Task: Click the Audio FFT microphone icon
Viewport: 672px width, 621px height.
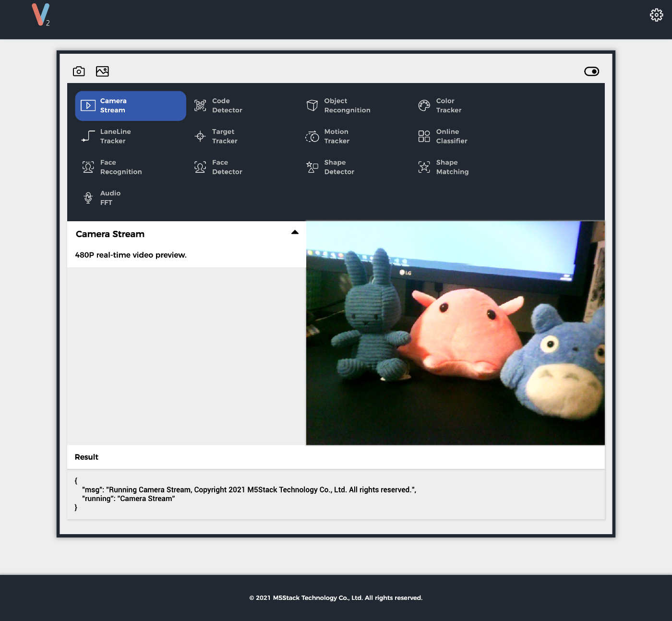Action: coord(88,198)
